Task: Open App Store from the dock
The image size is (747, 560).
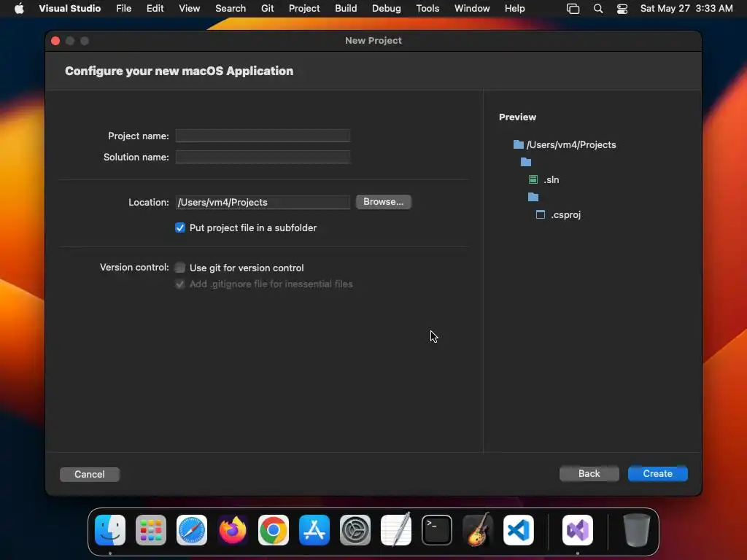Action: [314, 530]
